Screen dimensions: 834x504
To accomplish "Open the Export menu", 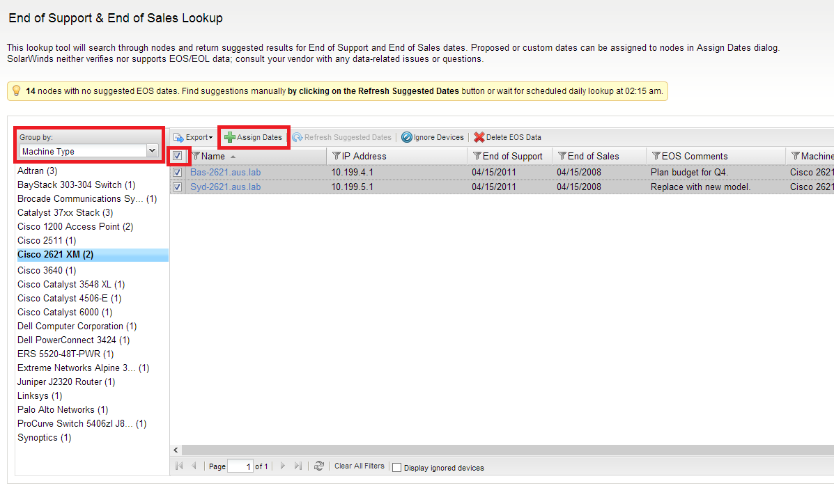I will (193, 137).
